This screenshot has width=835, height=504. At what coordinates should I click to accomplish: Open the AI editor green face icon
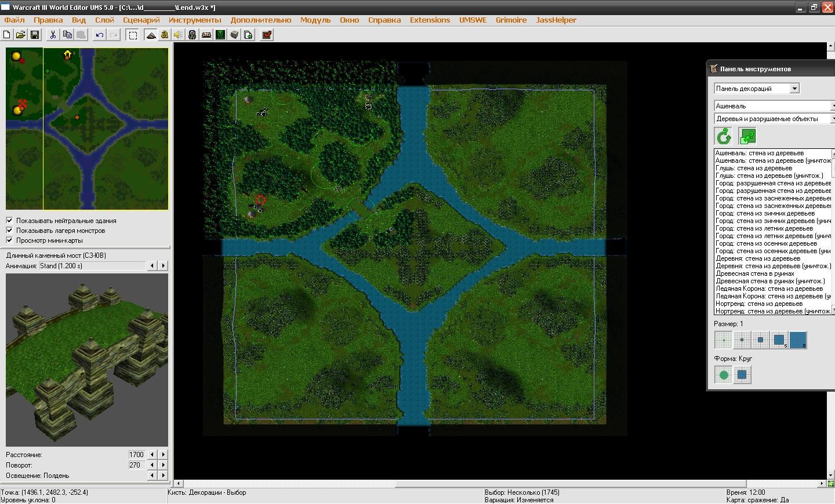220,35
